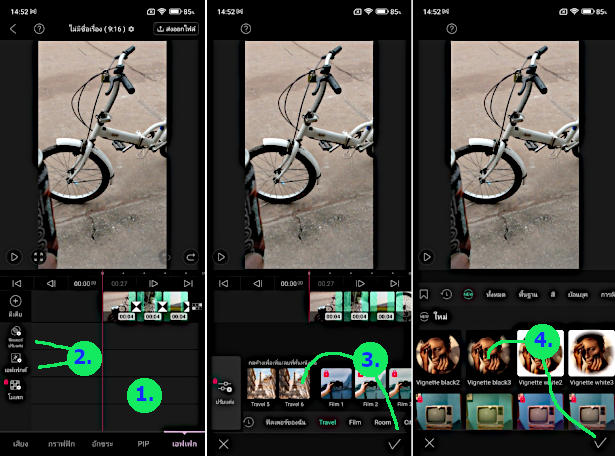Tap the redo arrow on the editor preview

pyautogui.click(x=191, y=257)
